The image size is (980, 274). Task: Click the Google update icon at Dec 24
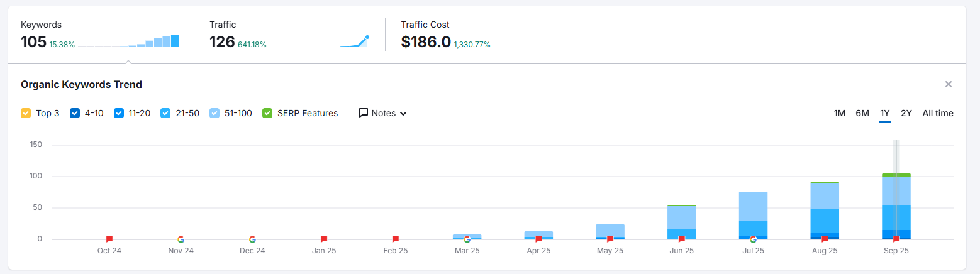[252, 239]
